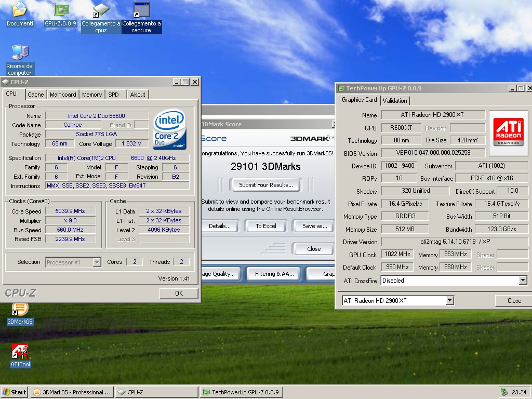Click the 23.24 clock in the taskbar
This screenshot has width=532, height=399.
pyautogui.click(x=519, y=392)
